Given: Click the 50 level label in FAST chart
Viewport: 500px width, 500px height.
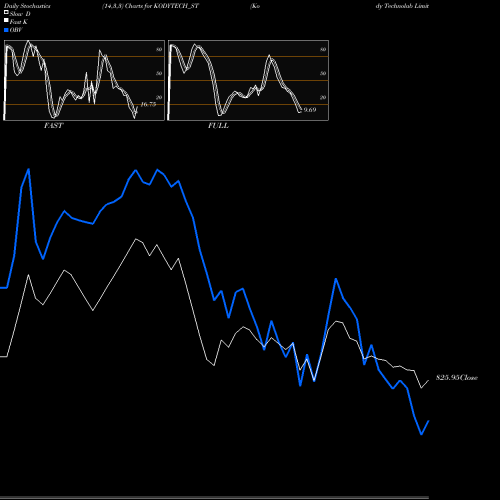Looking at the screenshot, I should (159, 73).
